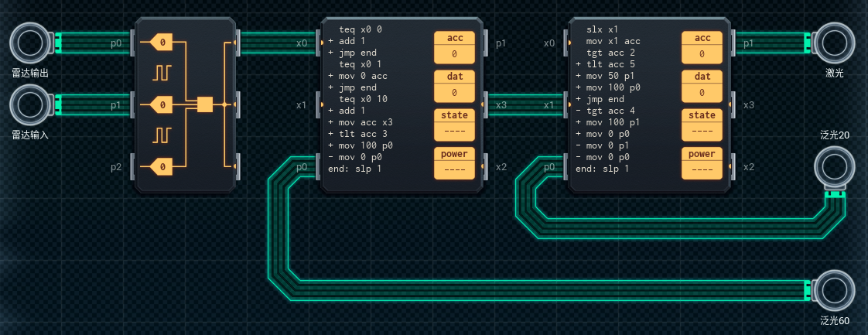Select the 激光 output connector

[835, 43]
